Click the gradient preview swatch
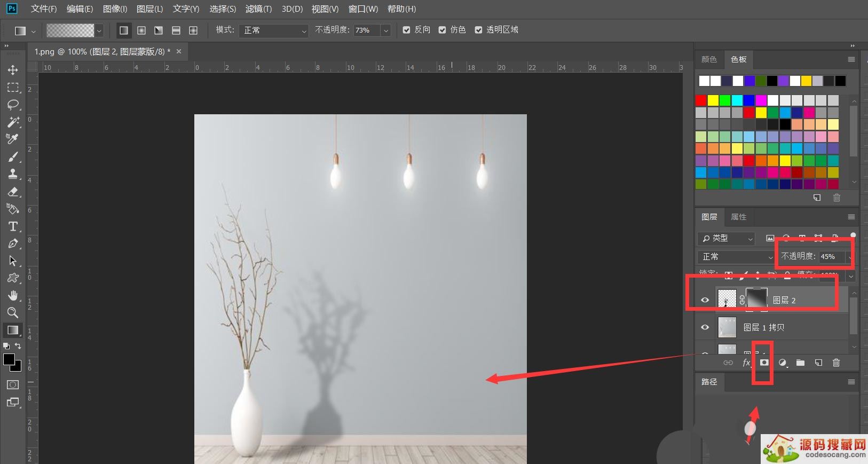Viewport: 868px width, 464px height. pos(70,30)
